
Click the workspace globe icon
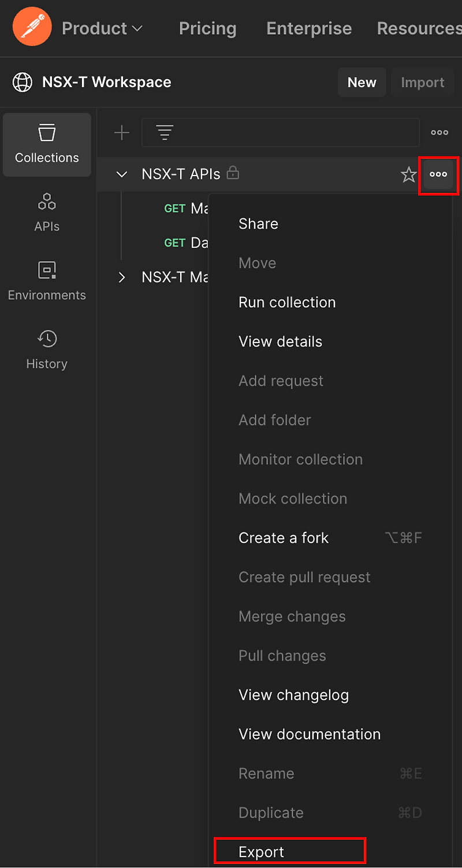coord(23,82)
